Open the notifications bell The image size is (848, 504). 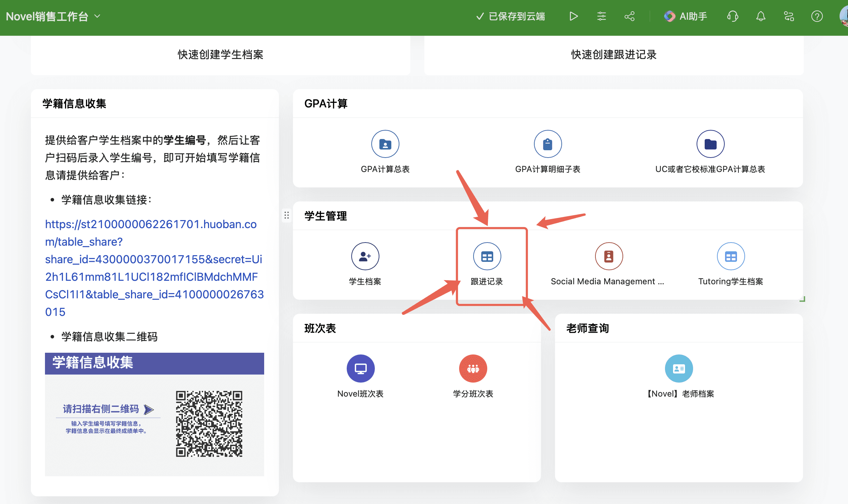tap(761, 16)
